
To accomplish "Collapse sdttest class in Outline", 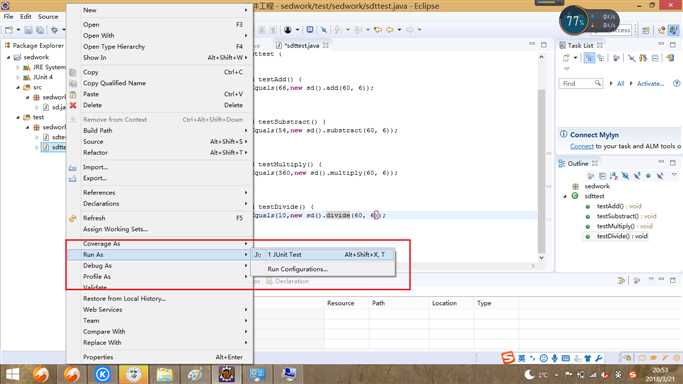I will [x=565, y=196].
